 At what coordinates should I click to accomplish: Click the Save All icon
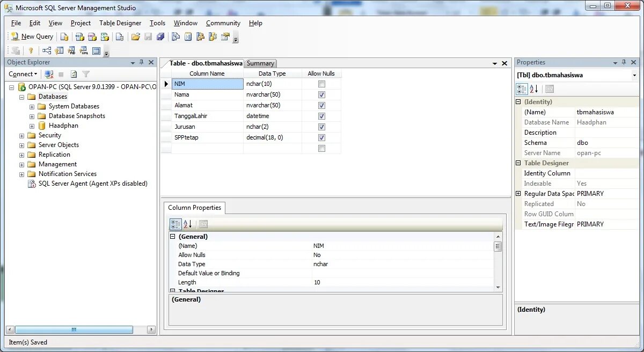[x=160, y=36]
